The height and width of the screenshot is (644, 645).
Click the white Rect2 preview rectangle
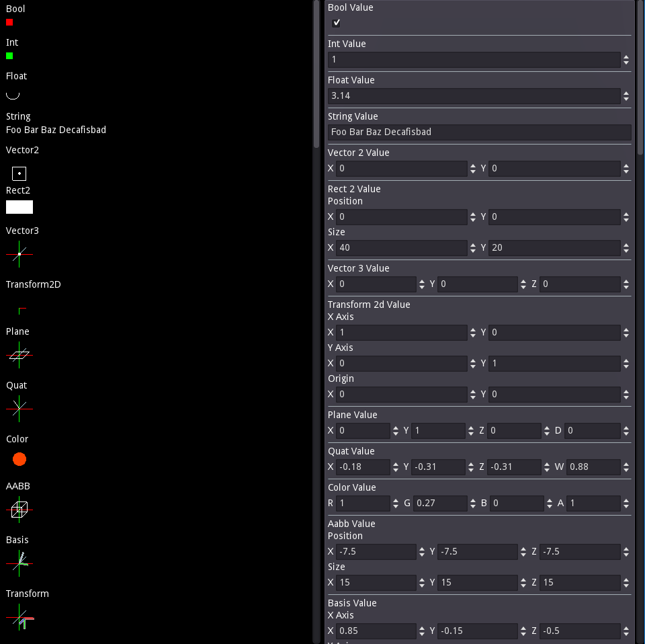pyautogui.click(x=19, y=207)
